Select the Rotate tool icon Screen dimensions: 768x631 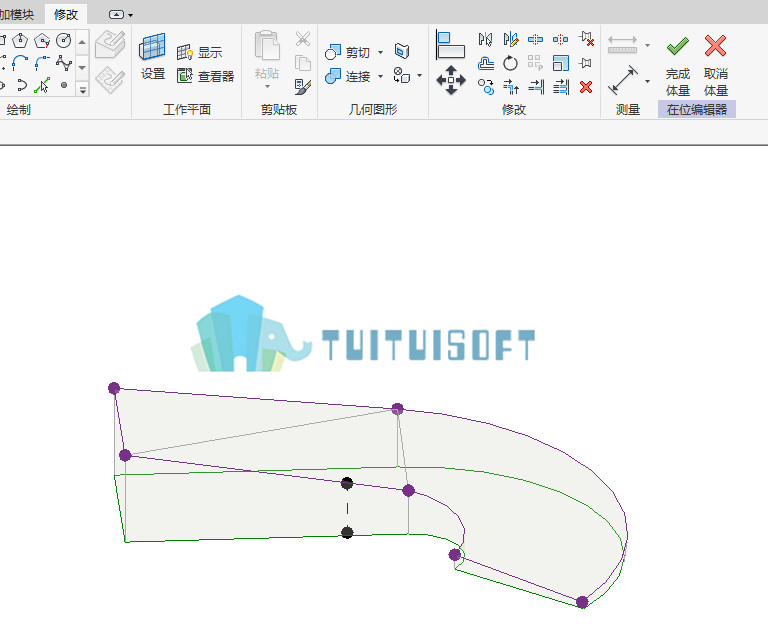tap(510, 63)
